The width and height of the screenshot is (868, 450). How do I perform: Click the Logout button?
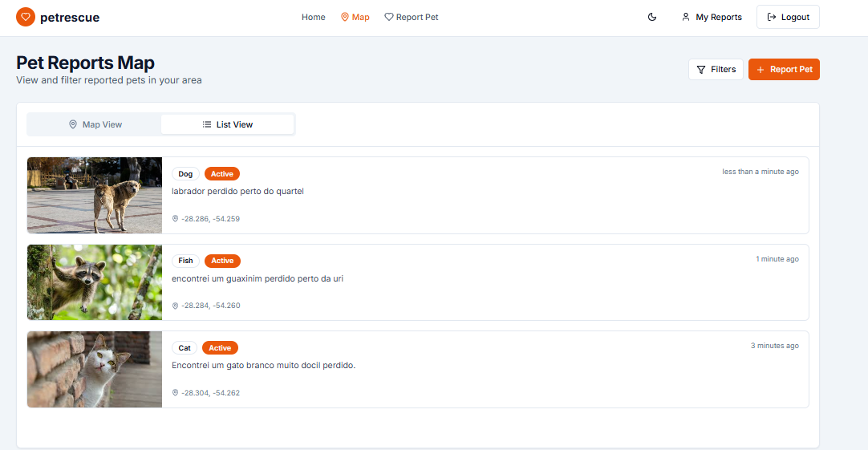(787, 17)
